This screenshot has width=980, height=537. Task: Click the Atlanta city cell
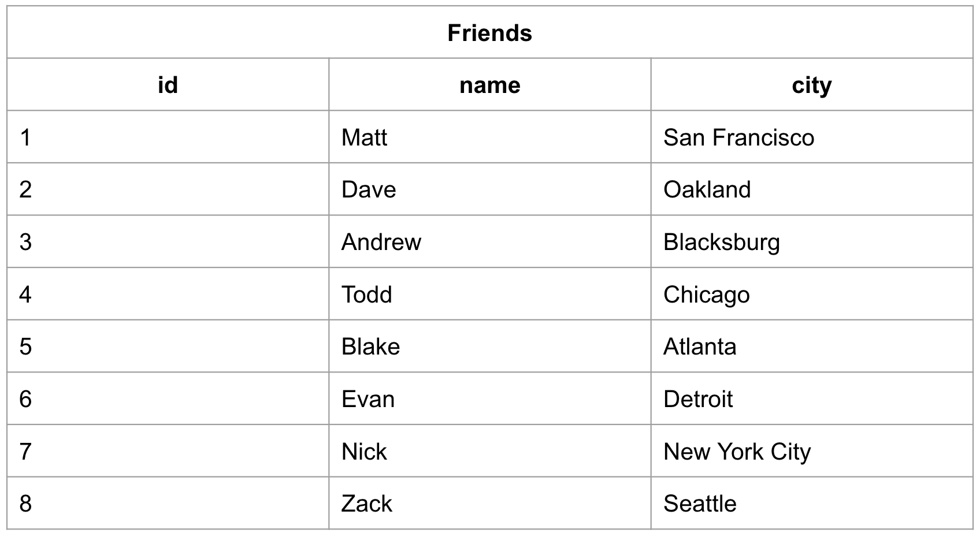pyautogui.click(x=700, y=346)
